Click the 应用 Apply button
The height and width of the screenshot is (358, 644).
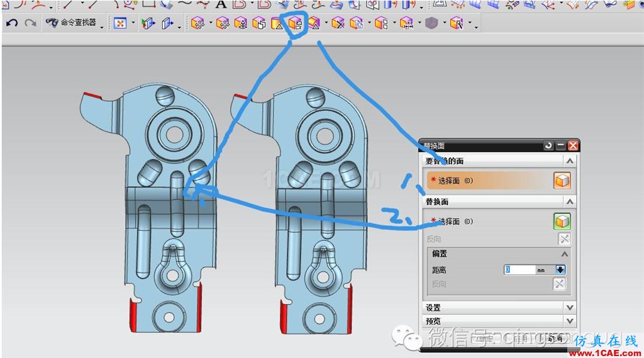[521, 338]
